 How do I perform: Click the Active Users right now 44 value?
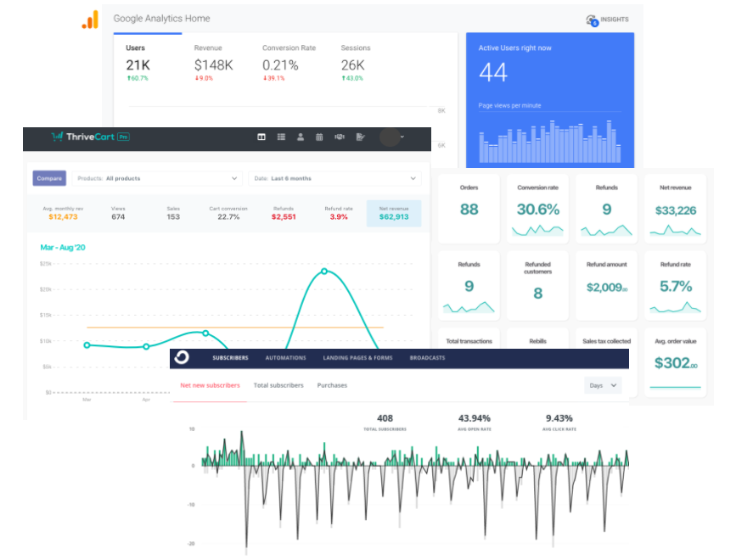point(493,72)
